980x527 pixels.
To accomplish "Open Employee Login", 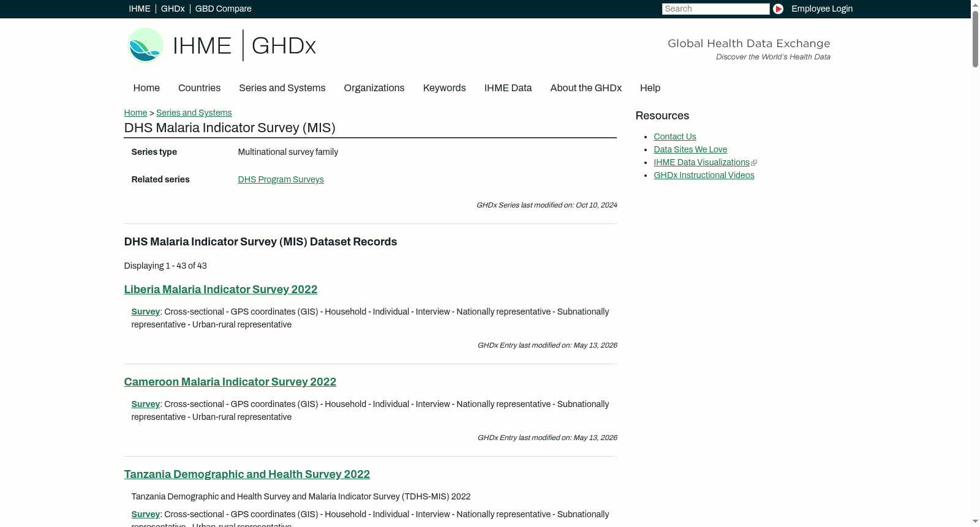I will click(x=822, y=9).
